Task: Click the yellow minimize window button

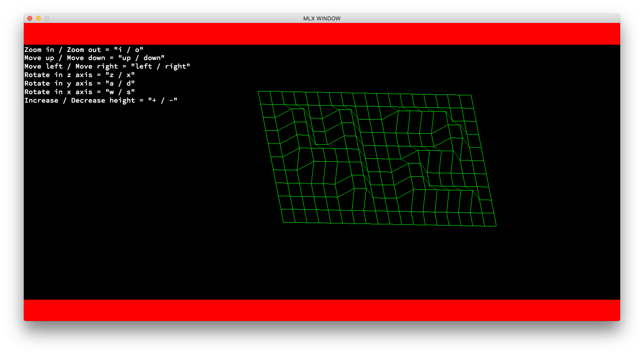Action: (x=38, y=18)
